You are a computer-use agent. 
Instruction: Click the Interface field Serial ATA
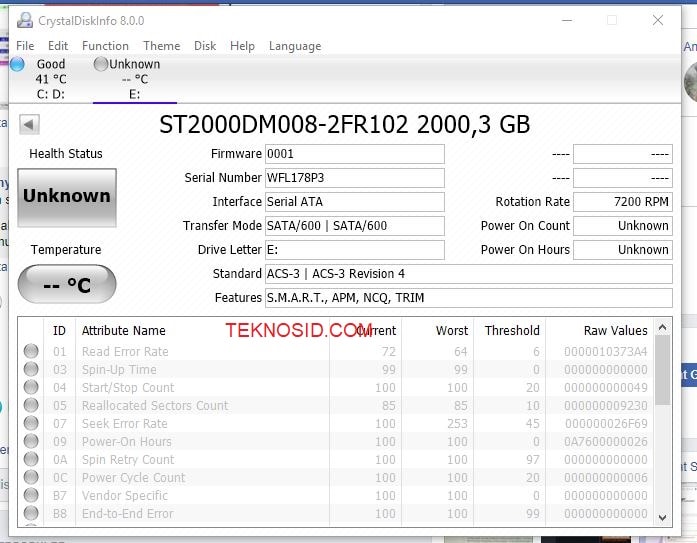click(355, 202)
